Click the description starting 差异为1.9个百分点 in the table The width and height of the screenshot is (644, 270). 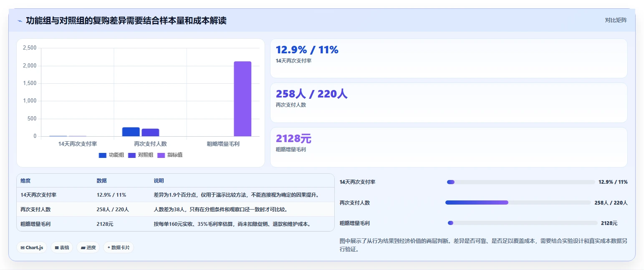tap(236, 195)
